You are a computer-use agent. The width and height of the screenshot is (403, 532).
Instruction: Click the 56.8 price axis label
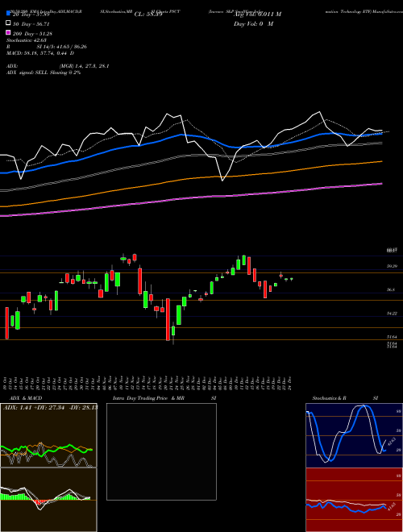point(391,289)
